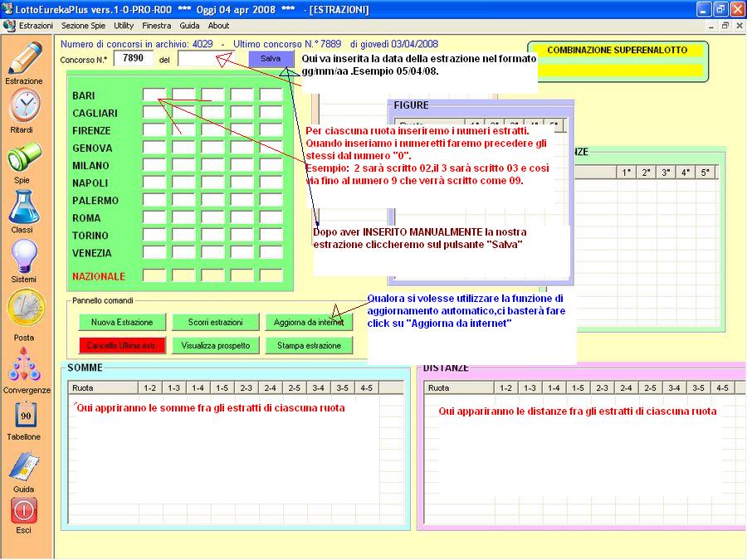Click the Concorso N.° field showing 7890
The height and width of the screenshot is (560, 747).
(x=133, y=58)
